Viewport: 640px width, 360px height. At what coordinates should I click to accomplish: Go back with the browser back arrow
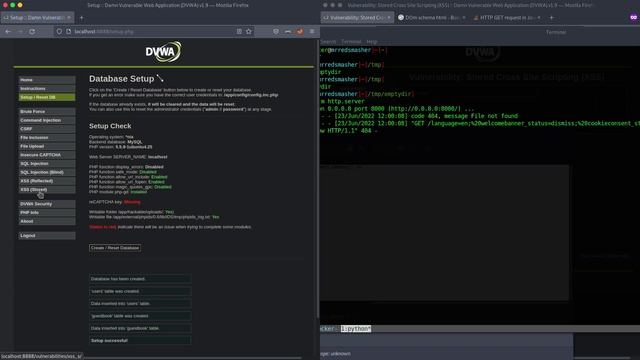coord(8,31)
